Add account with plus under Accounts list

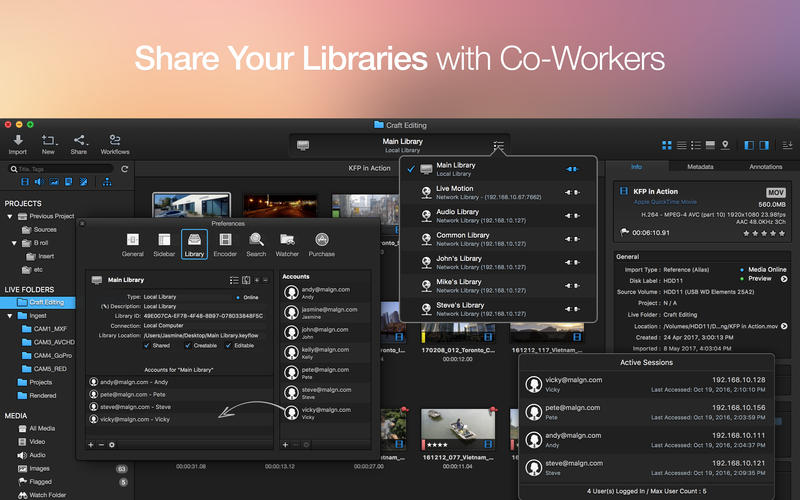click(286, 445)
